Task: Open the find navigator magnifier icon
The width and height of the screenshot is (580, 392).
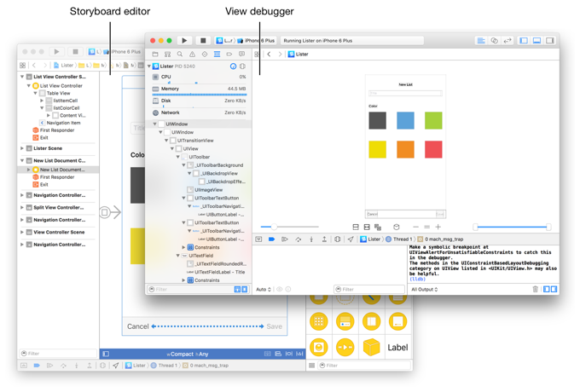Action: point(180,55)
